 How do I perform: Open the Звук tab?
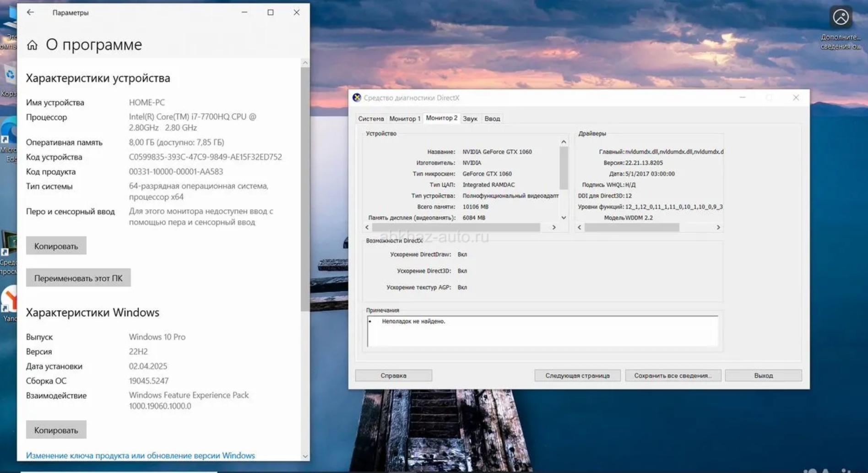[x=470, y=119]
